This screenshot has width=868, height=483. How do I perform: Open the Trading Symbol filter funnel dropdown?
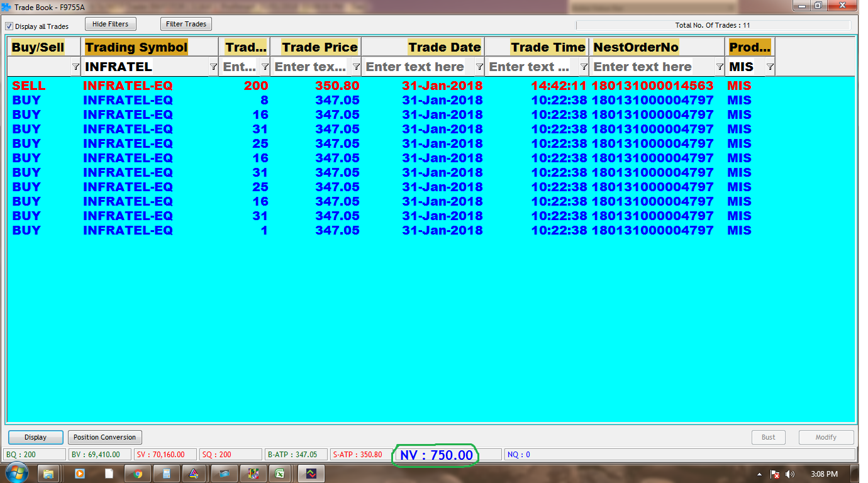coord(213,67)
